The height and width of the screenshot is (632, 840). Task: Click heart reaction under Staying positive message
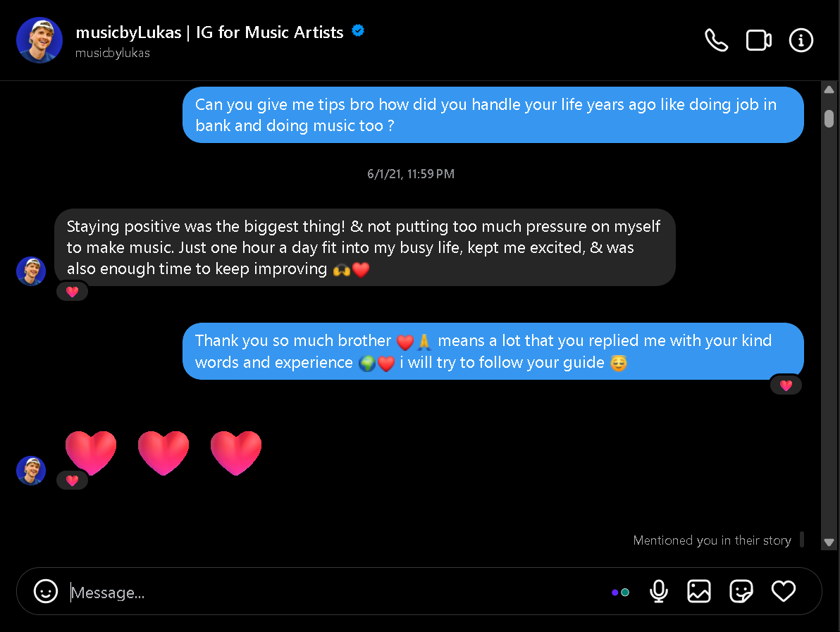click(72, 292)
